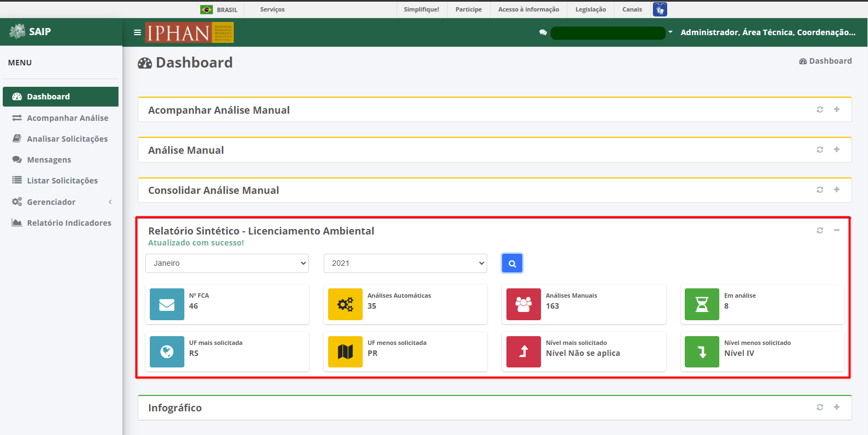868x435 pixels.
Task: Open the Serviços link in top bar
Action: [x=272, y=9]
